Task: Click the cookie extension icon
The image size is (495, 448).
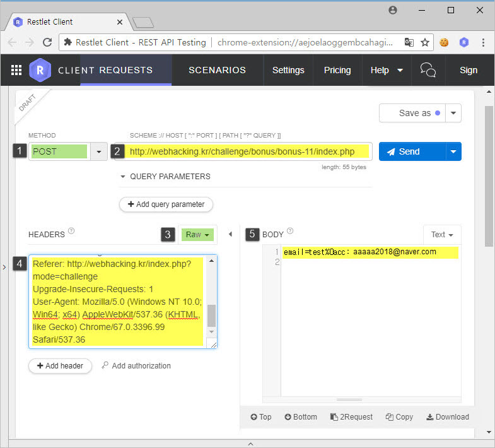Action: (444, 42)
